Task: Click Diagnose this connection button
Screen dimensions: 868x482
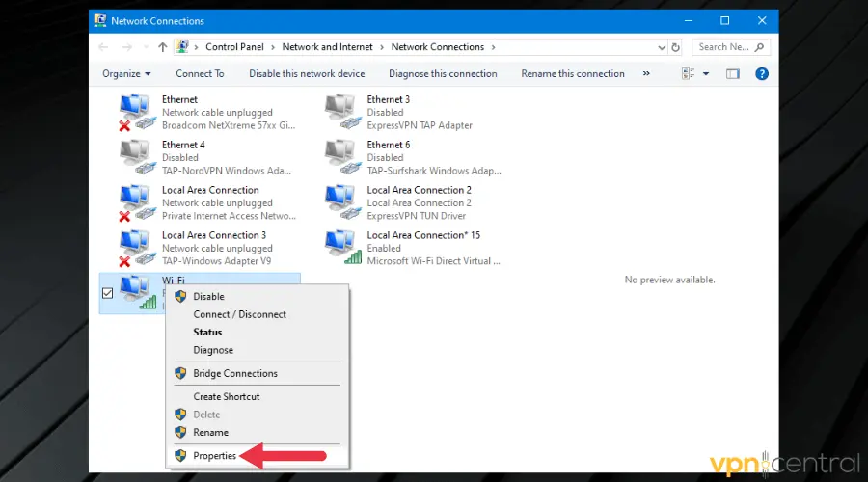Action: pyautogui.click(x=443, y=73)
